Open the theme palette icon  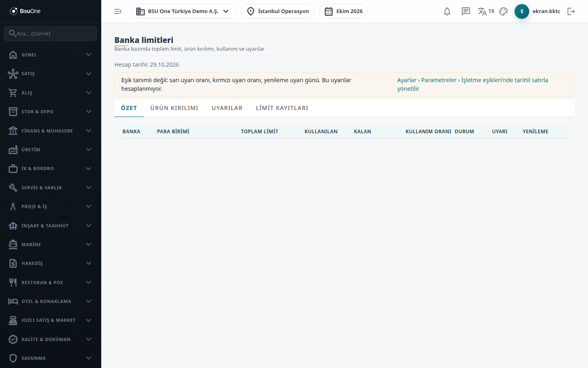(503, 11)
